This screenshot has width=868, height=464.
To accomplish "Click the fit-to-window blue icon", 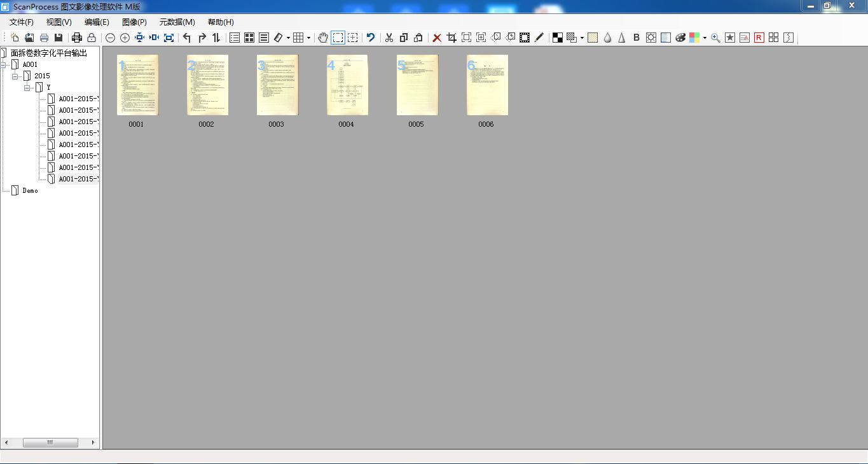I will (x=169, y=38).
